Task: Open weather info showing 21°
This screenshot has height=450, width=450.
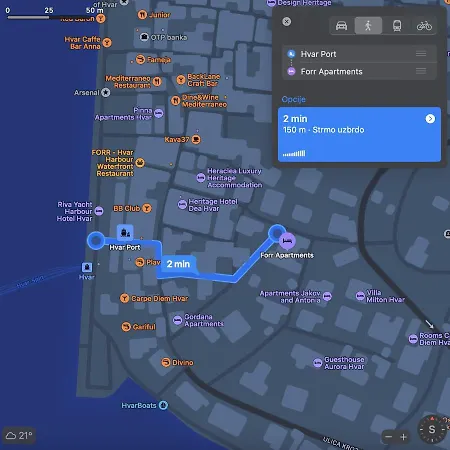Action: click(x=19, y=435)
